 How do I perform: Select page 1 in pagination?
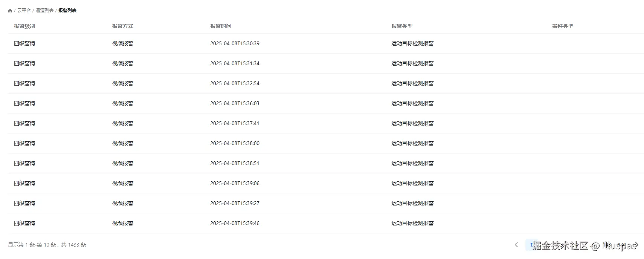click(x=531, y=245)
